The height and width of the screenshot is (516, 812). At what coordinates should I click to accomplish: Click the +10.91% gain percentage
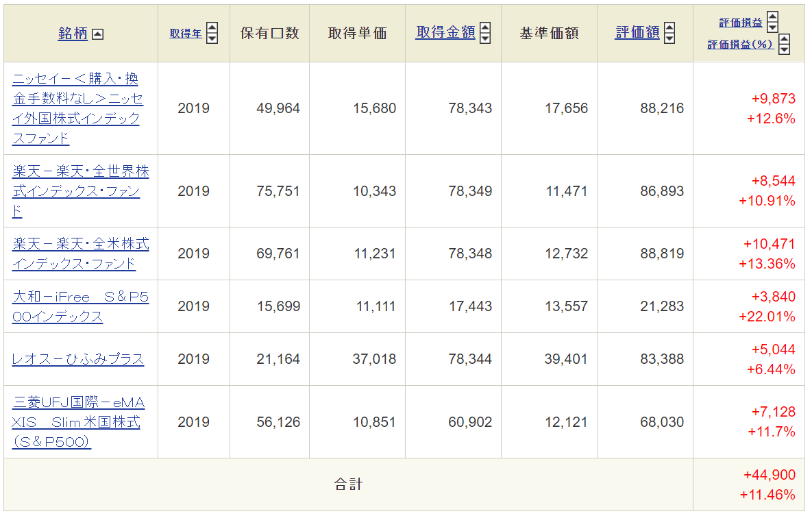767,201
